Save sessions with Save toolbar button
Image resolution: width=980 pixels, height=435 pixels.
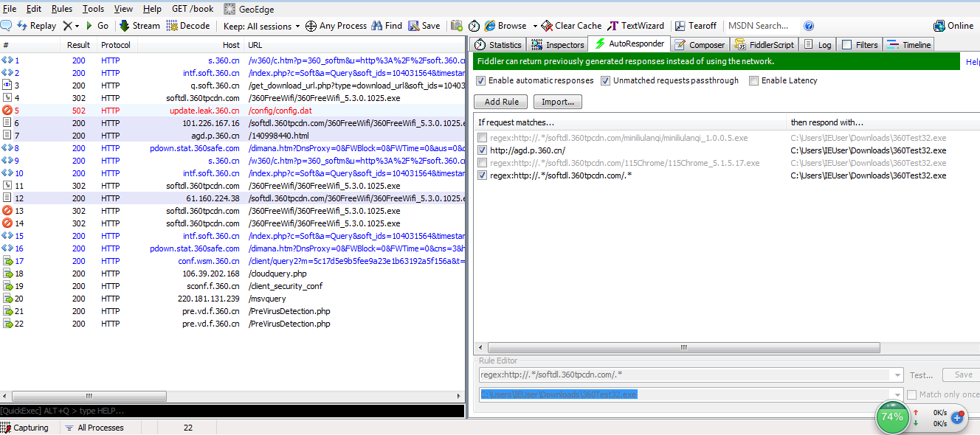pyautogui.click(x=424, y=26)
